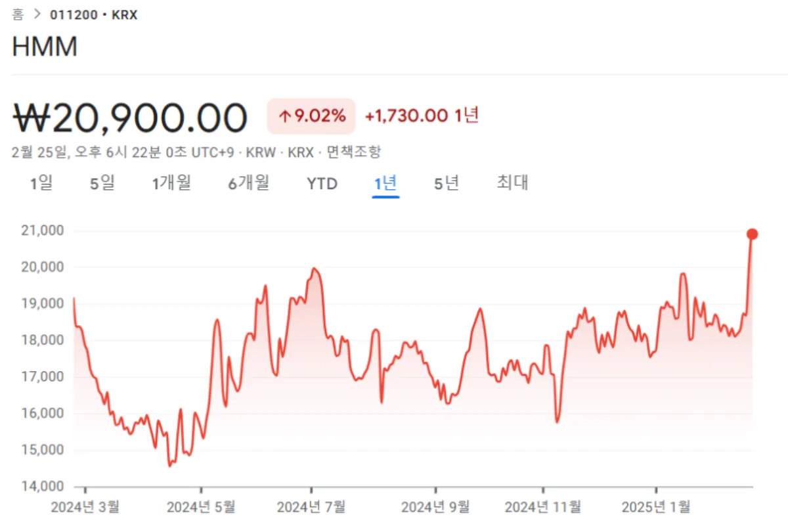Viewport: 788px width, 532px height.
Task: Select the YTD performance tab
Action: (321, 184)
